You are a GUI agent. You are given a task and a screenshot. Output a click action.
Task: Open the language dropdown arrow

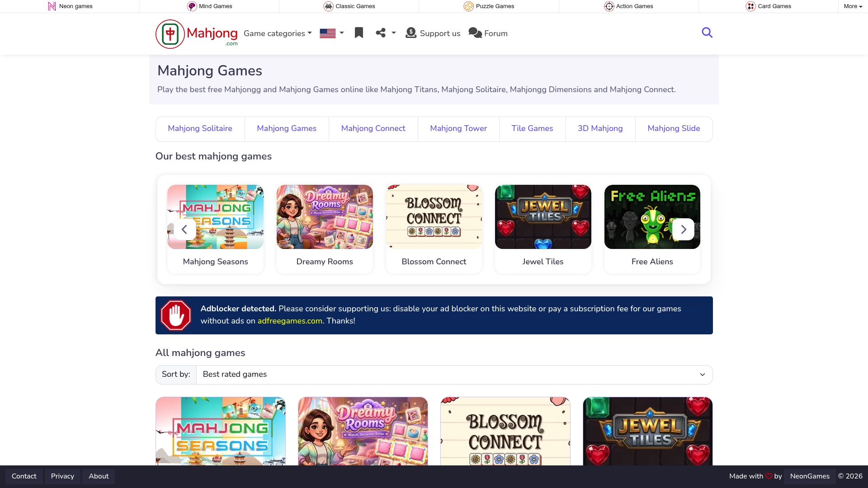[342, 33]
